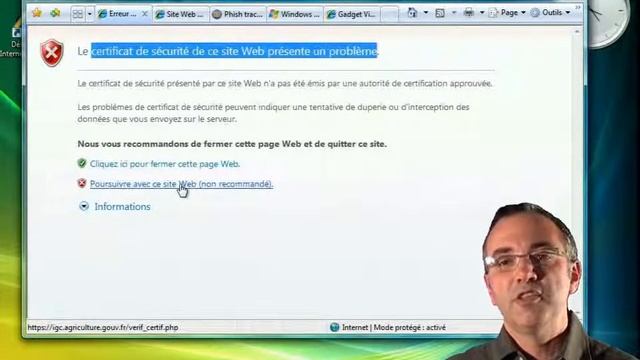Image resolution: width=640 pixels, height=360 pixels.
Task: Expand the Print dropdown arrow
Action: (482, 13)
